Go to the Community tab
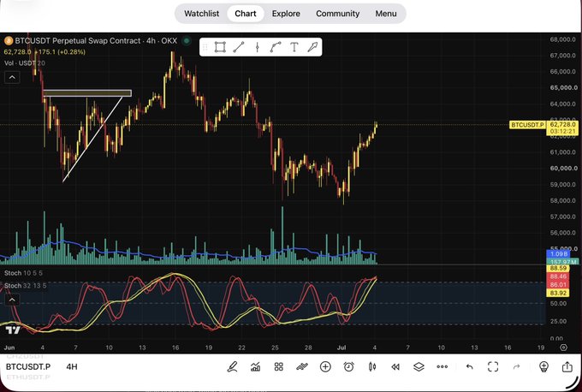The image size is (582, 392). [x=337, y=14]
